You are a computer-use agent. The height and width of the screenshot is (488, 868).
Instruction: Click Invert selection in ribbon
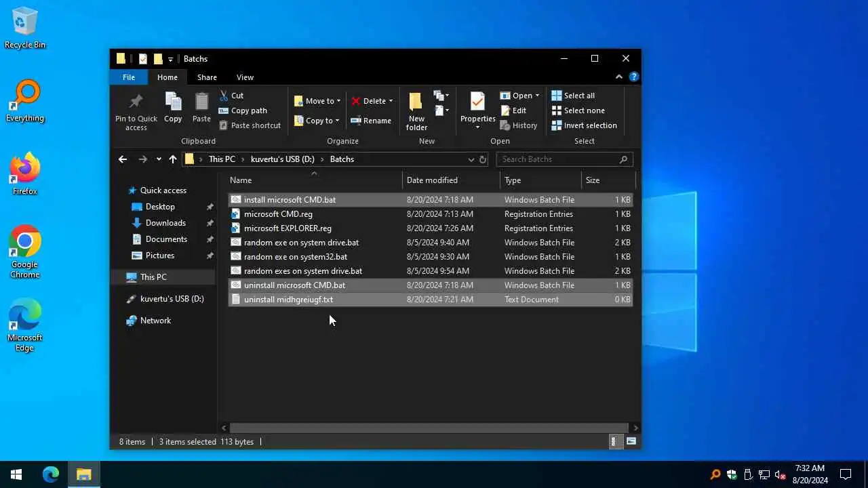[584, 125]
